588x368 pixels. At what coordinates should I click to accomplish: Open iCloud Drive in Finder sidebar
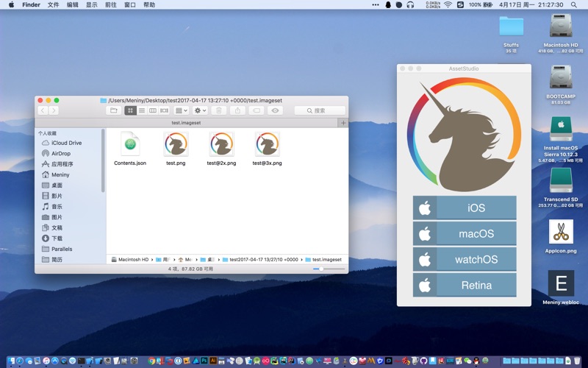pyautogui.click(x=66, y=143)
